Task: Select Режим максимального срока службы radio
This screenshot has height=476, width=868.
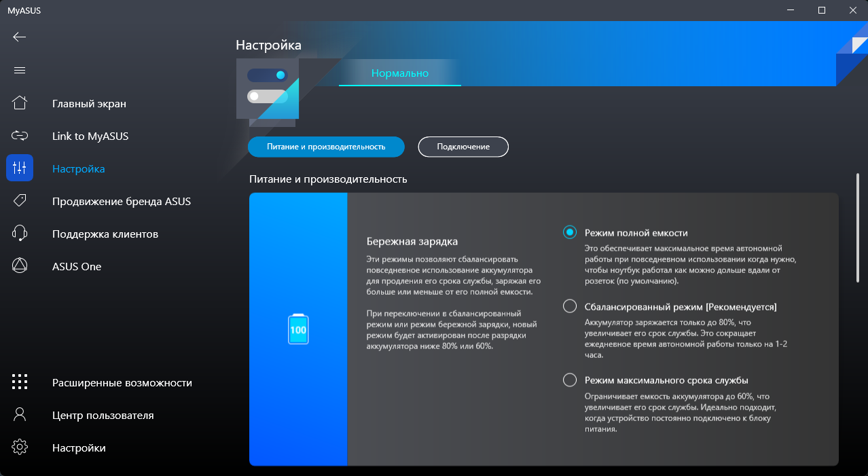Action: coord(570,380)
